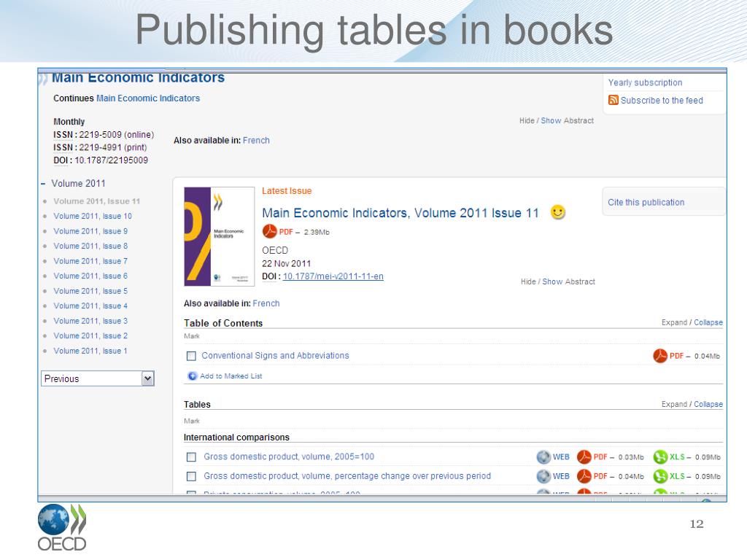Click the OECD logo on the slide
Screen dimensions: 747x560
pos(62,528)
